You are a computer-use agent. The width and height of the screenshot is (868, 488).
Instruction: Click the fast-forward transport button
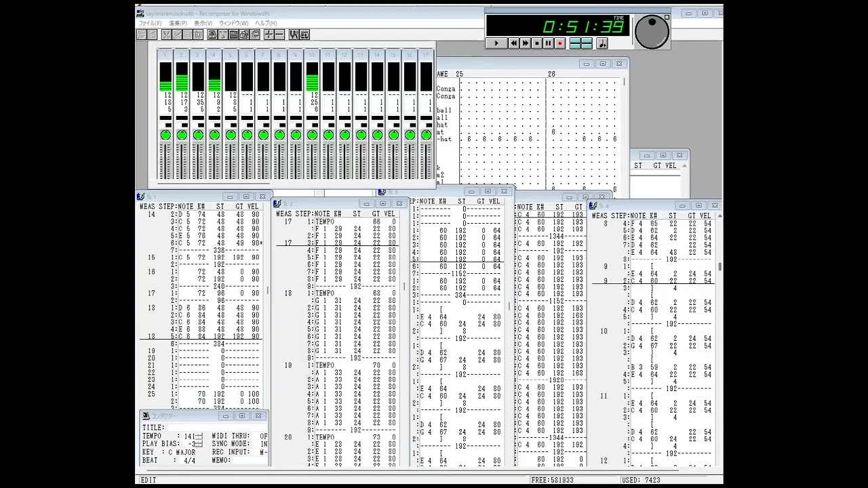click(x=526, y=43)
